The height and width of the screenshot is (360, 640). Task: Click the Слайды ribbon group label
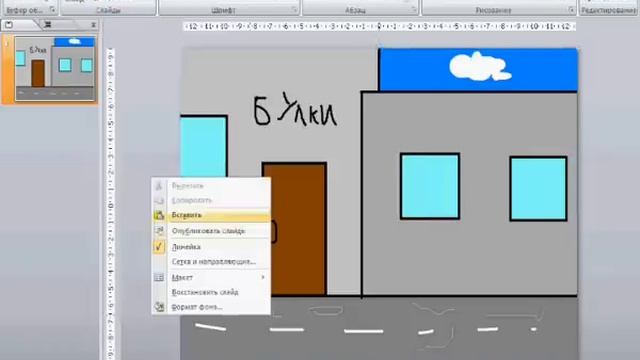[x=108, y=10]
